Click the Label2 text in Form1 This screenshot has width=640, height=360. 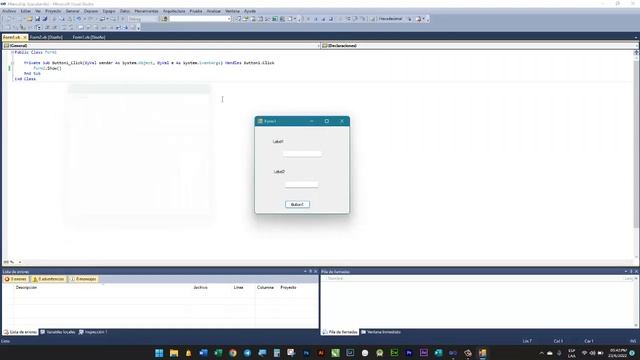[x=279, y=172]
